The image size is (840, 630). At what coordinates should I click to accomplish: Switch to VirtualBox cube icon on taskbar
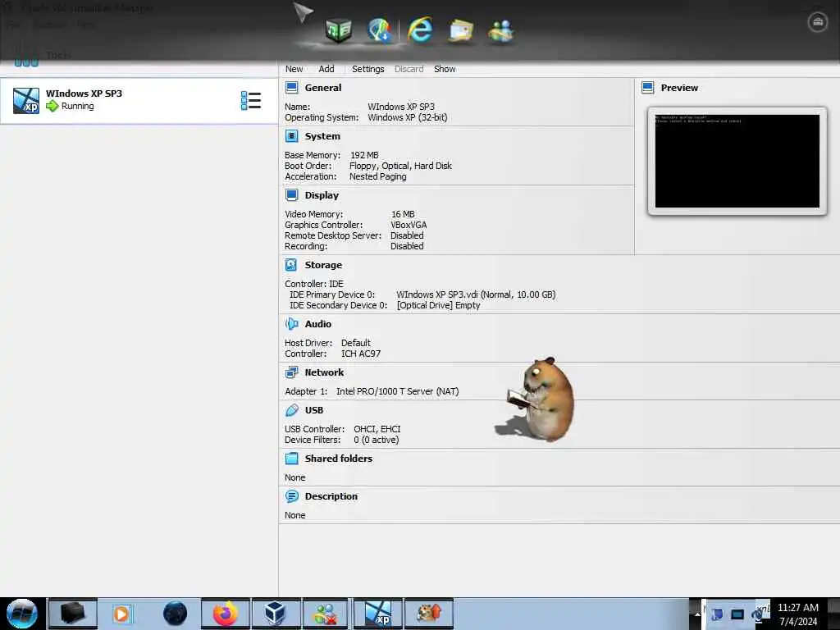[x=276, y=614]
